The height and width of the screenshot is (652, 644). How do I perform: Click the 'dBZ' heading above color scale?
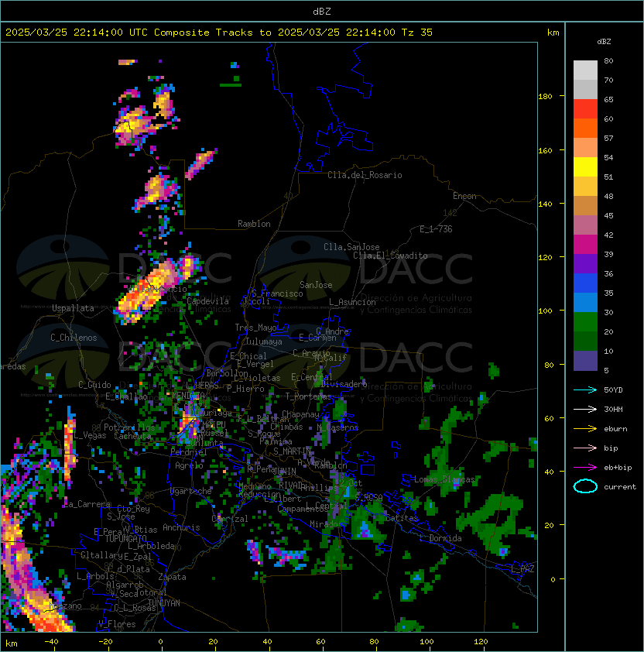[604, 42]
